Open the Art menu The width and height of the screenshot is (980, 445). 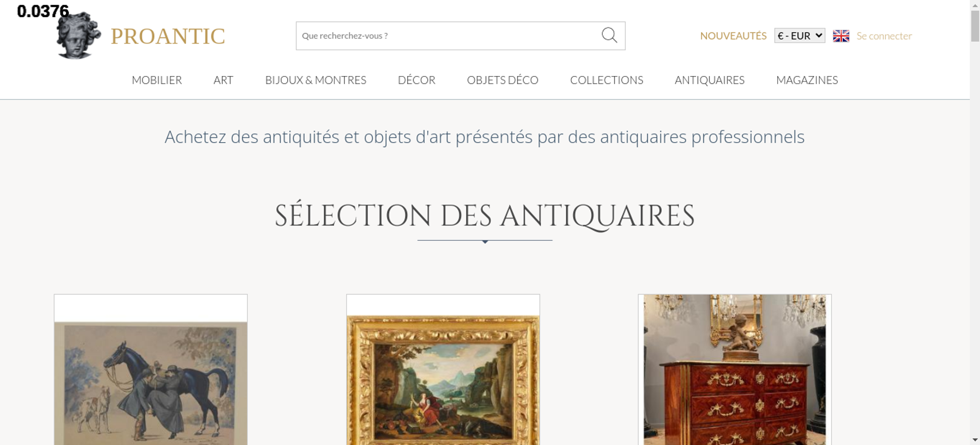pos(223,80)
